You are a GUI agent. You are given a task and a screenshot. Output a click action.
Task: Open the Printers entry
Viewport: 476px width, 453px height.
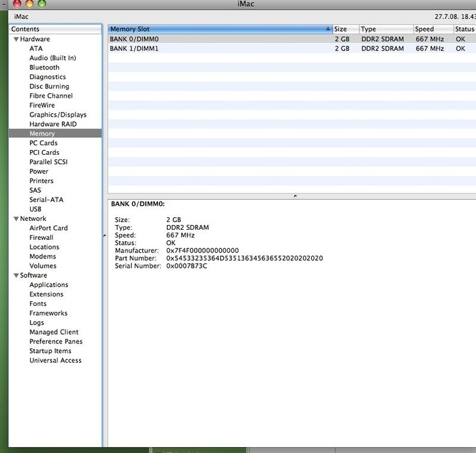pos(41,180)
